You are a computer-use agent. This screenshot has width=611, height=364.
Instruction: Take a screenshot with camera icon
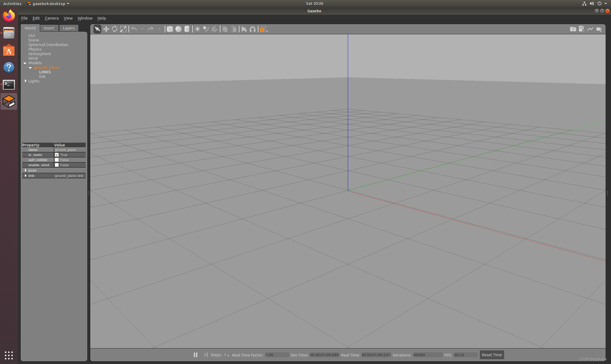(x=573, y=29)
